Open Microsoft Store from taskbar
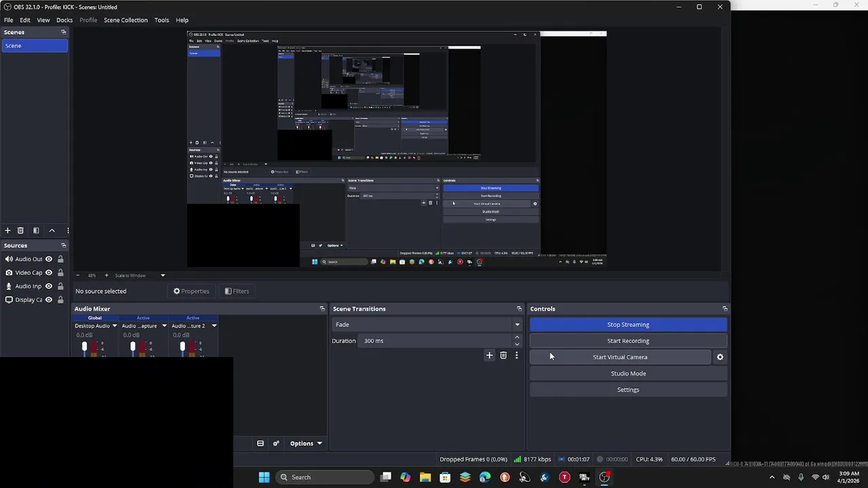This screenshot has height=488, width=868. pyautogui.click(x=445, y=477)
